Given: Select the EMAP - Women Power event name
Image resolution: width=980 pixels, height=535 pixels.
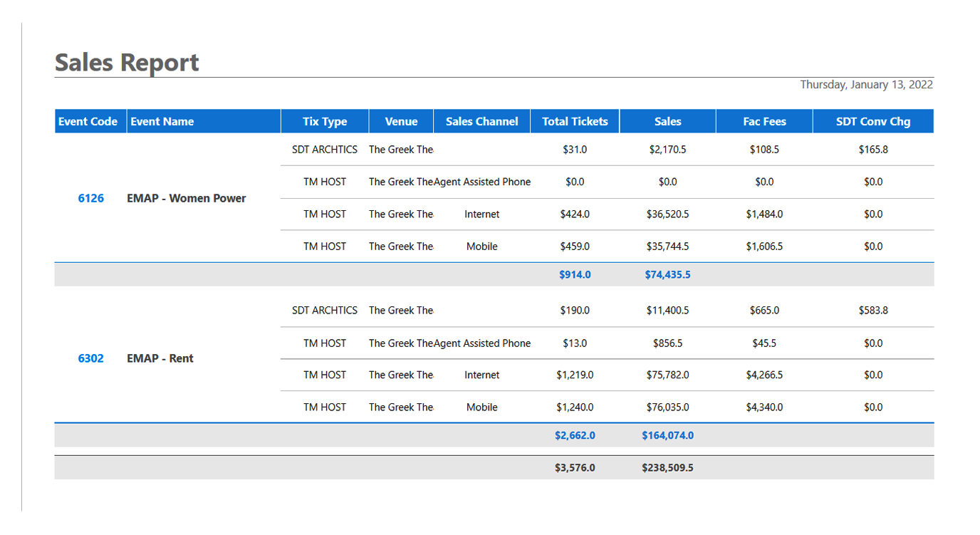Looking at the screenshot, I should pos(187,198).
